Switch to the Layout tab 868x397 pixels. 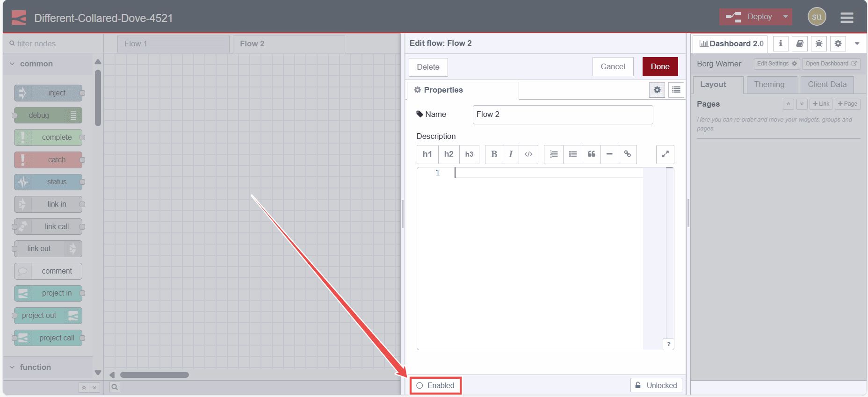[717, 85]
